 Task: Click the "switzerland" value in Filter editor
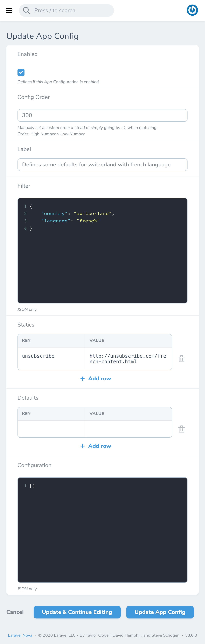pos(93,213)
